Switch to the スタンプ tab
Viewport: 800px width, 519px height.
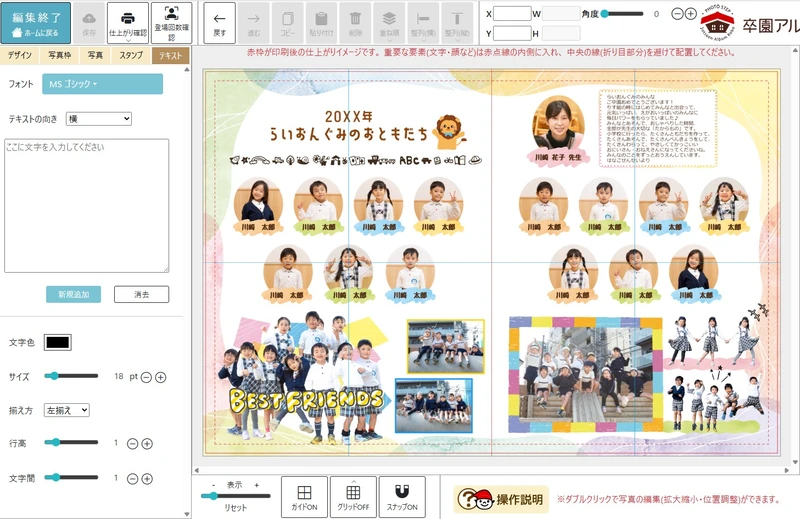click(x=131, y=55)
